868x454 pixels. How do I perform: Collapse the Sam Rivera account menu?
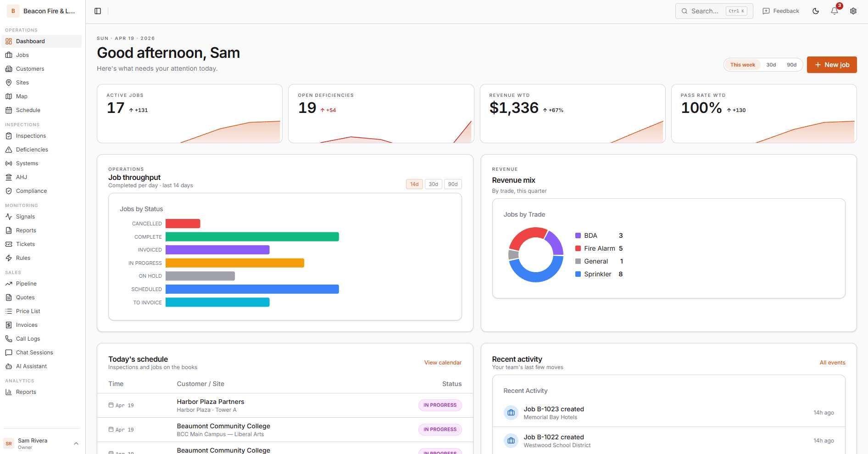coord(76,443)
